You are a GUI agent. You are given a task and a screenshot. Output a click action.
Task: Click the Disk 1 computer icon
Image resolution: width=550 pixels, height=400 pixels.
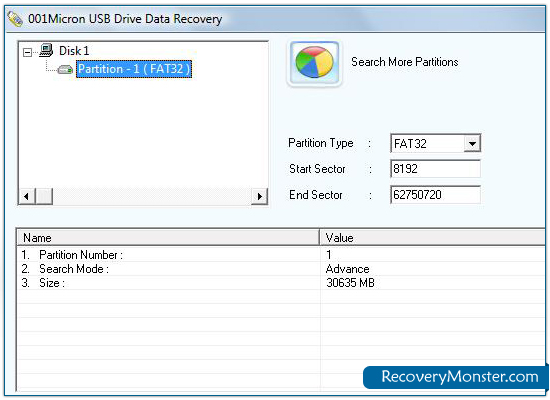tap(46, 50)
